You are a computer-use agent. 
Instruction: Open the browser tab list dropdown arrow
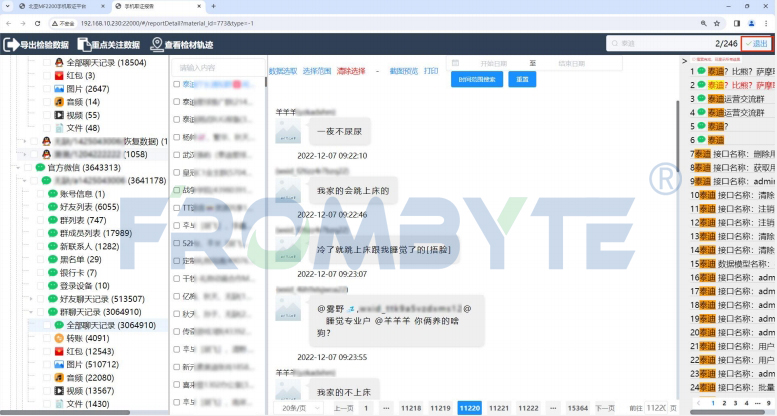coord(7,6)
